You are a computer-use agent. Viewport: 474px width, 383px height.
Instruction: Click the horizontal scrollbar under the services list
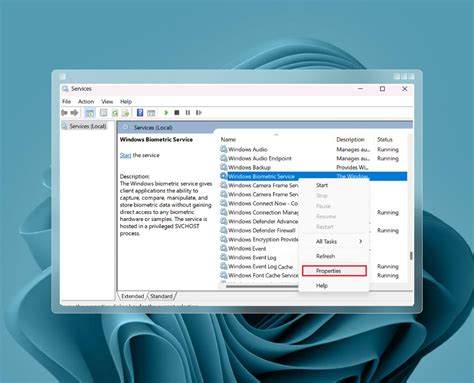pos(262,286)
